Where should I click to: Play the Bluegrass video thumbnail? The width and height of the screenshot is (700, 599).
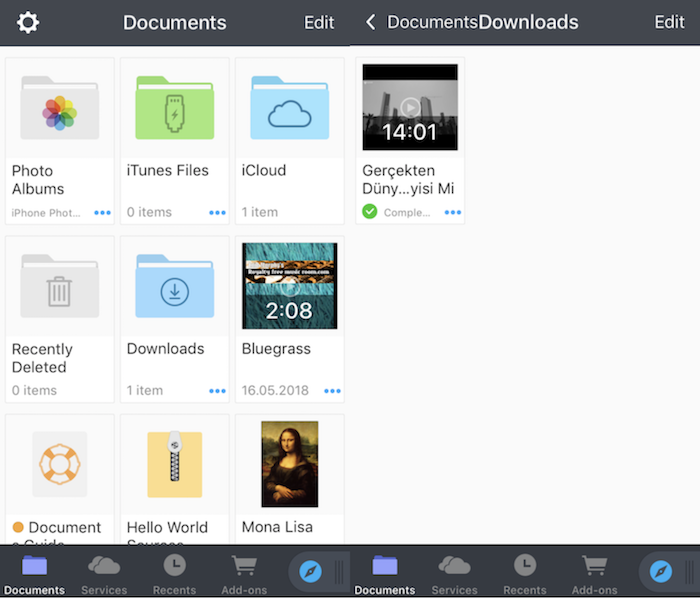290,287
